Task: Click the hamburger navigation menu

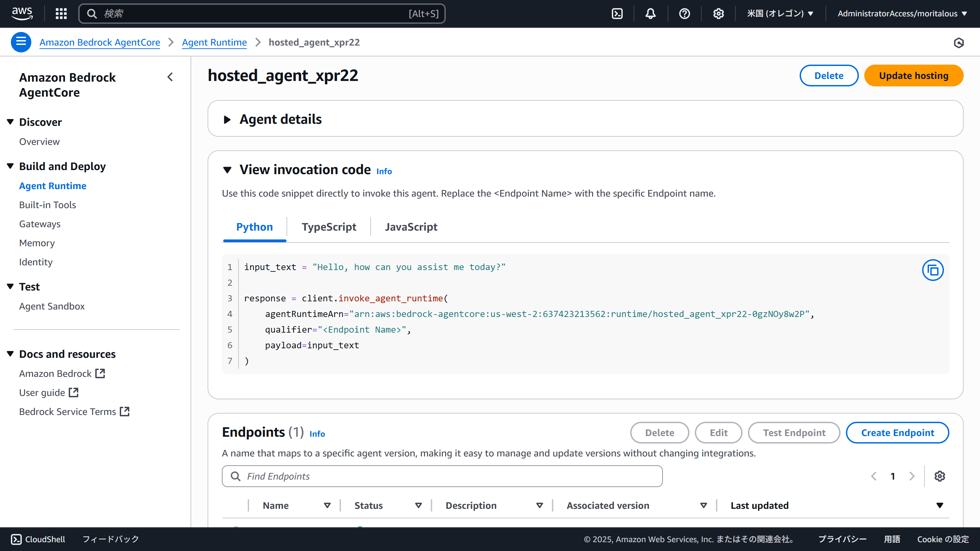Action: click(x=21, y=42)
